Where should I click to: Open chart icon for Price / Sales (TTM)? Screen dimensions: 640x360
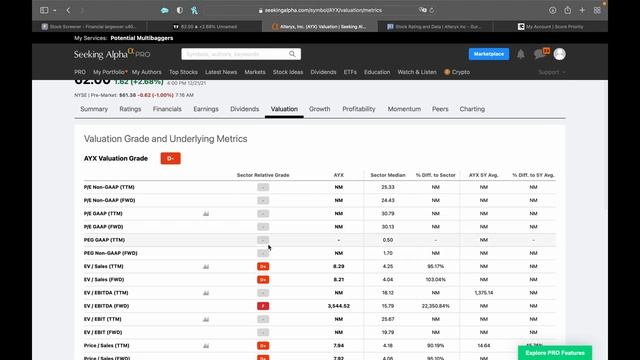pyautogui.click(x=206, y=346)
